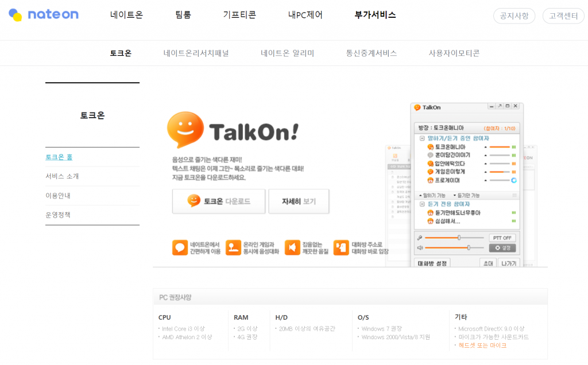Click 입안에떡있다 avatar in TalkOn preview

coord(431,164)
